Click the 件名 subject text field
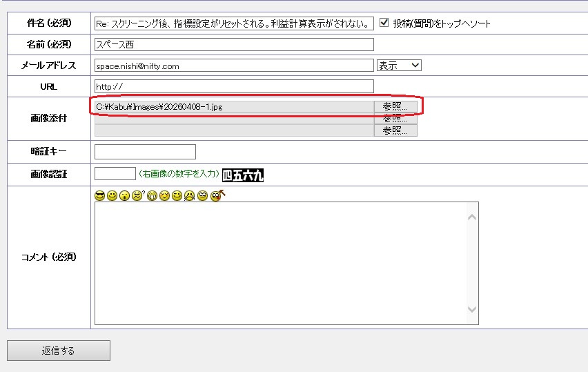Screen dimensions: 588x372 (233, 23)
